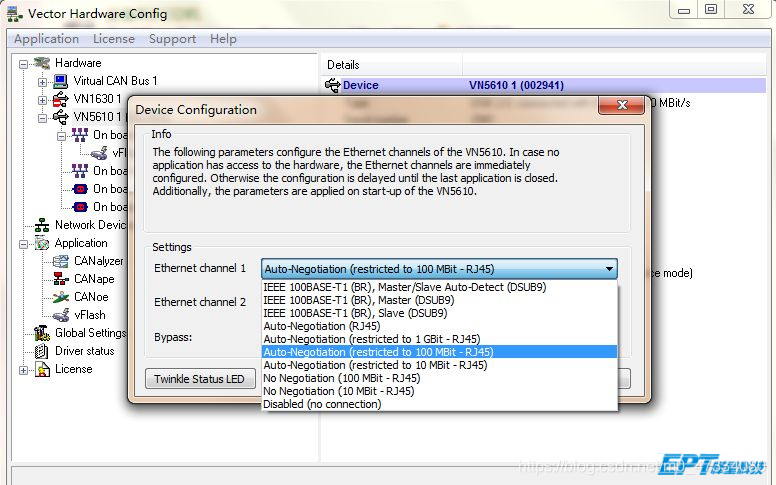Open the Application menu
The width and height of the screenshot is (776, 485).
[47, 39]
